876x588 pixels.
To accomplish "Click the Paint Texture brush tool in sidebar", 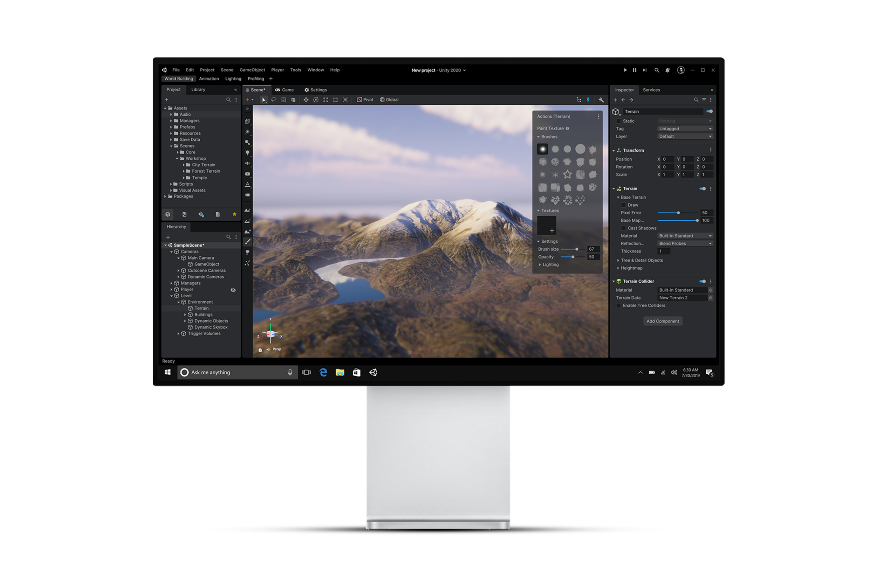I will pos(248,242).
